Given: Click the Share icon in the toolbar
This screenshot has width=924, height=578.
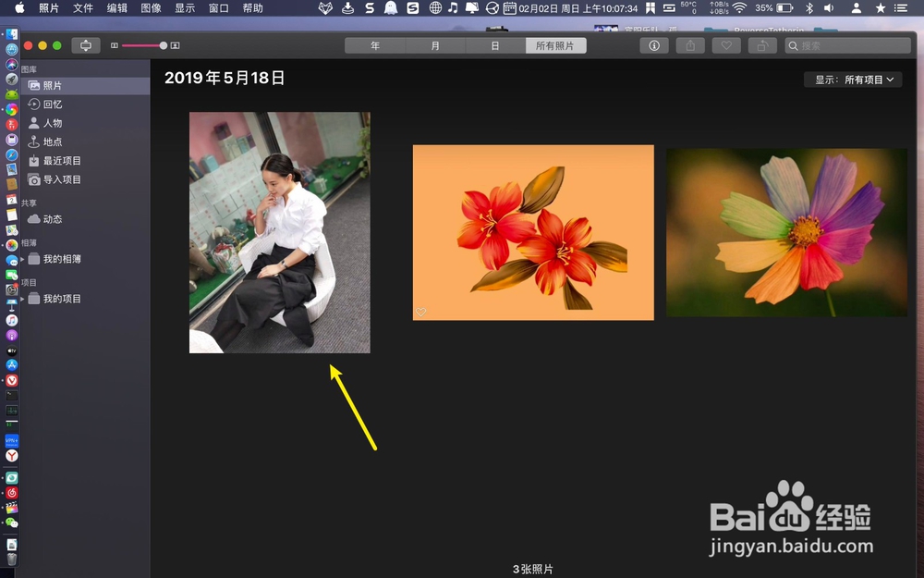Looking at the screenshot, I should pos(689,44).
